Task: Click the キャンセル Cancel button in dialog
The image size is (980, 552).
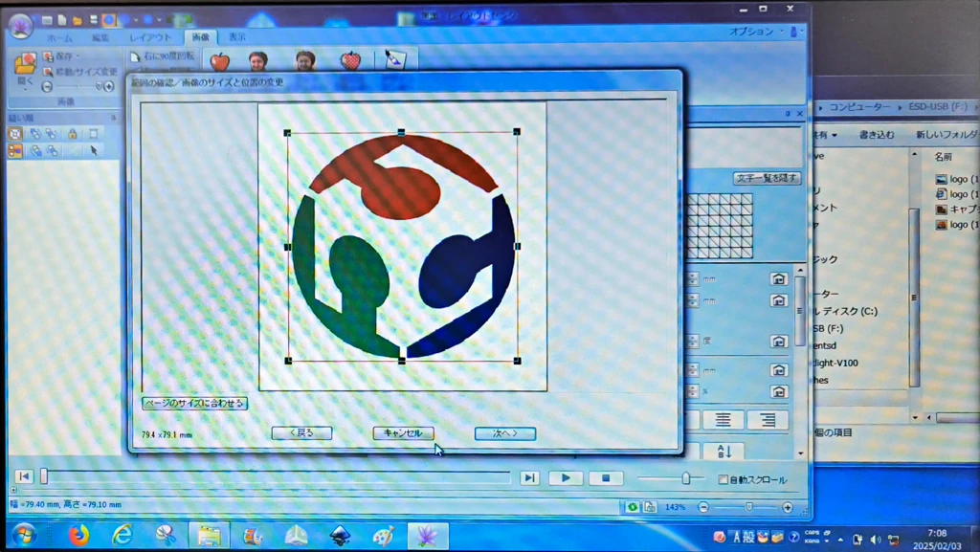Action: coord(403,432)
